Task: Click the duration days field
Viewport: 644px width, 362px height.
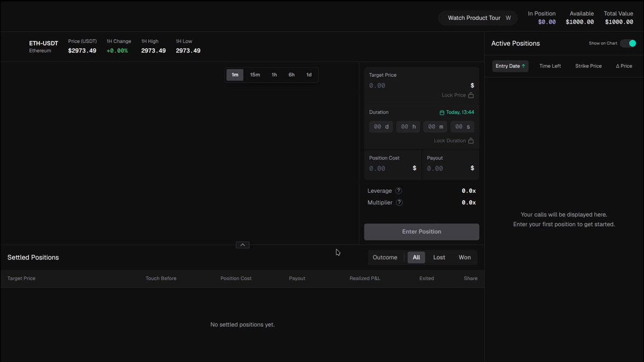Action: point(381,127)
